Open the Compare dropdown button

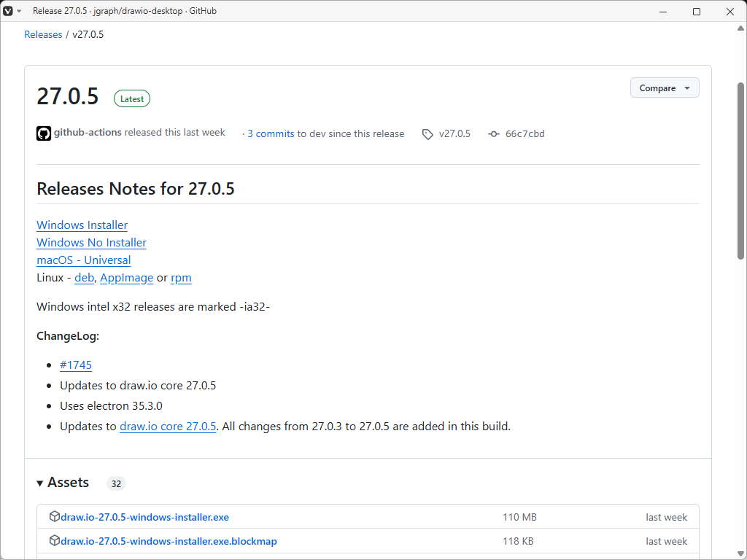pos(665,88)
